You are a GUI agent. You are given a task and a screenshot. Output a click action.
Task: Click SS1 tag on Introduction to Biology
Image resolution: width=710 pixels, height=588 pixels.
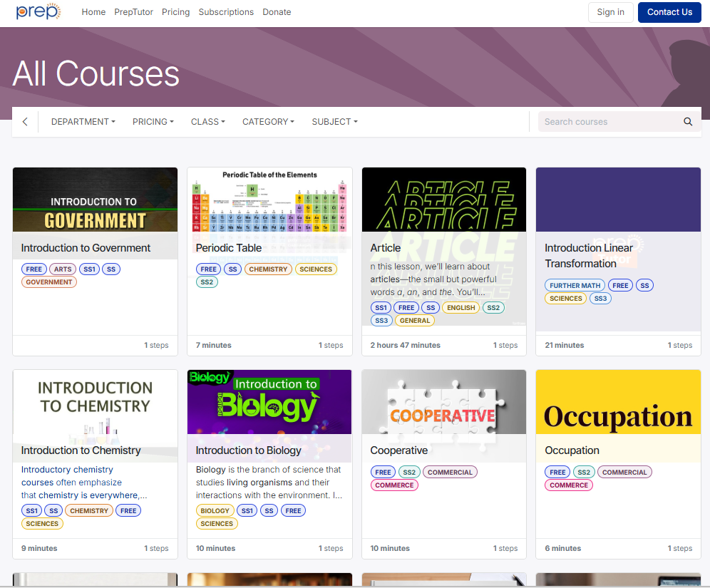(247, 510)
